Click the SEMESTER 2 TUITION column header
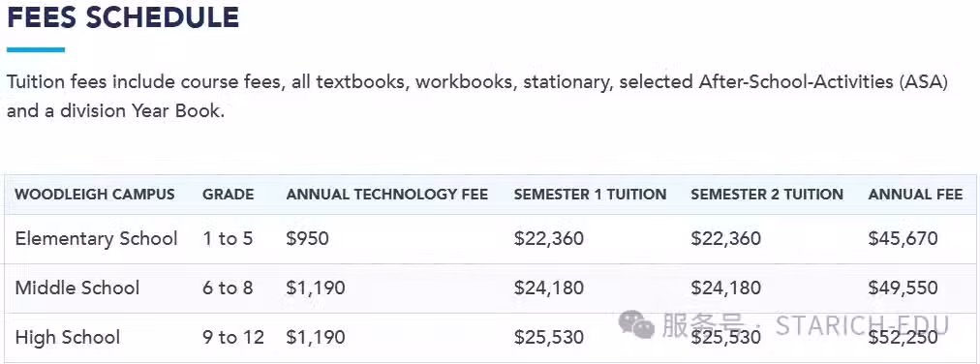The height and width of the screenshot is (364, 980). pyautogui.click(x=767, y=195)
